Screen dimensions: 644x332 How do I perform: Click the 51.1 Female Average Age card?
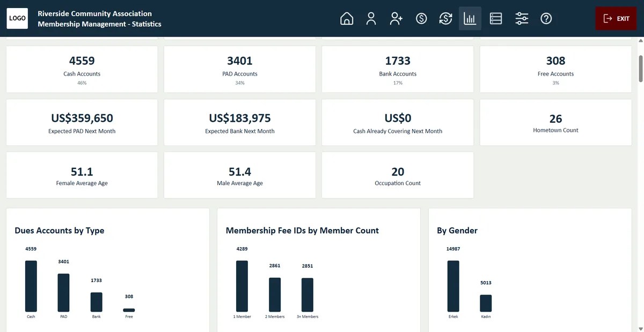click(x=82, y=175)
